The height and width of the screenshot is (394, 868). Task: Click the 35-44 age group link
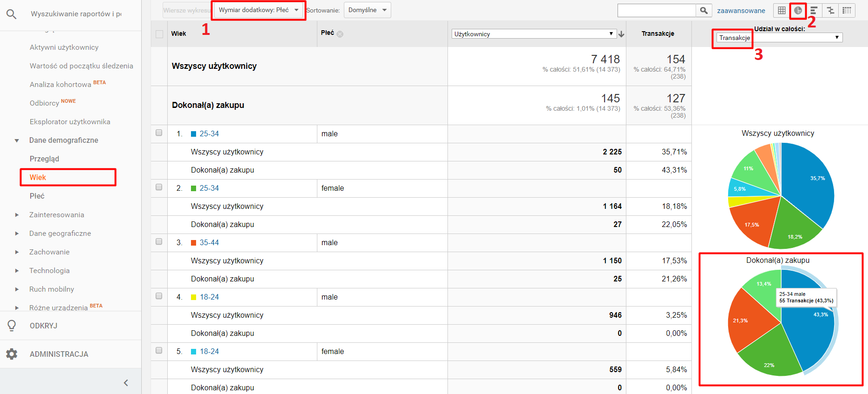coord(209,243)
